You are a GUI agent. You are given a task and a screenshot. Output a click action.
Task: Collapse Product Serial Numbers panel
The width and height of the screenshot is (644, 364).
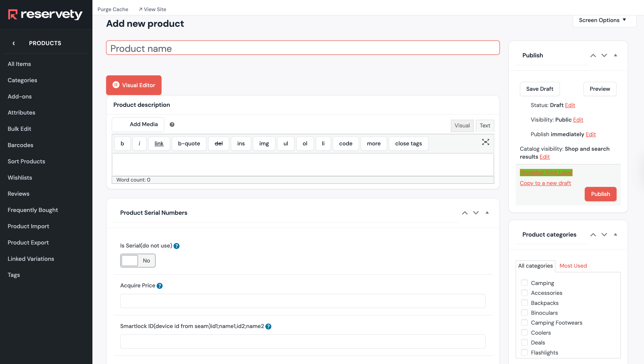pos(487,213)
